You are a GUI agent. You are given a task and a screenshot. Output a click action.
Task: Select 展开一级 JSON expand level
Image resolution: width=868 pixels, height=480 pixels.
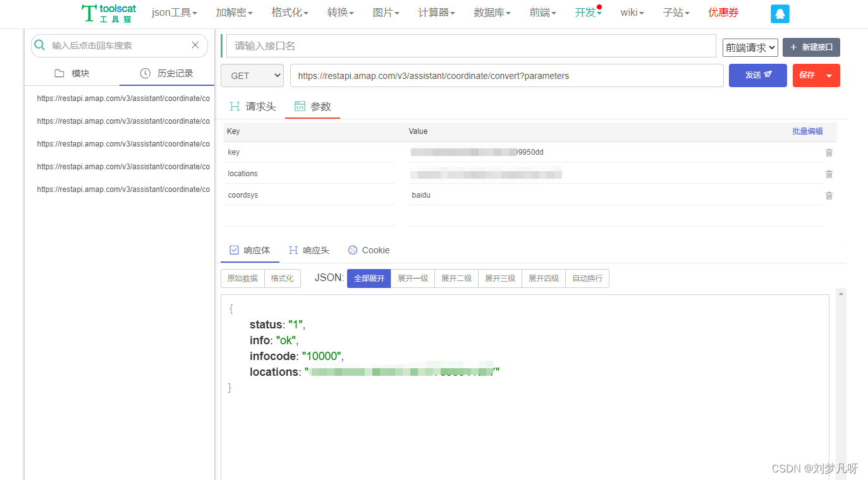[413, 279]
